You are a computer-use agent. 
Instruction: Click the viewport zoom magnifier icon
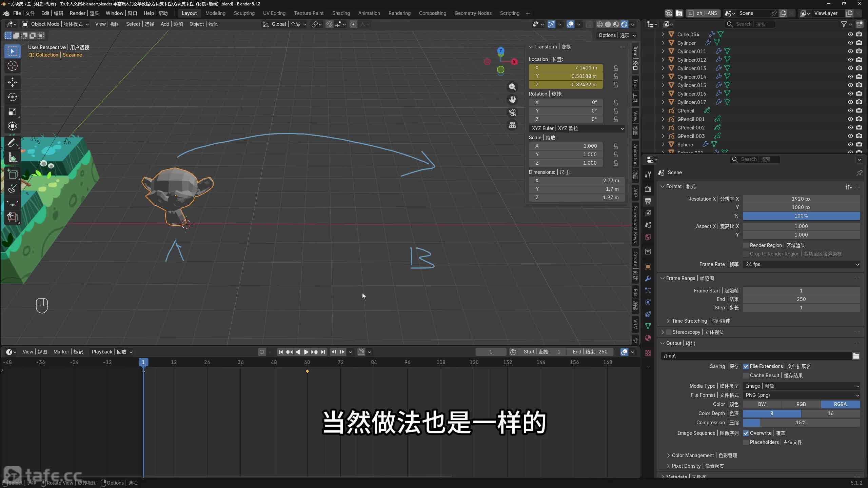pos(512,87)
